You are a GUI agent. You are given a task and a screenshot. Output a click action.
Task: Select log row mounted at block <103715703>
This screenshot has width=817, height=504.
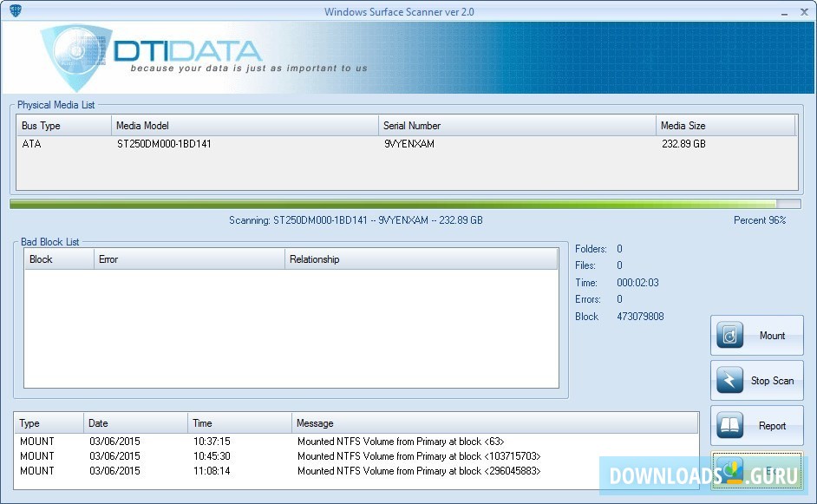point(356,456)
